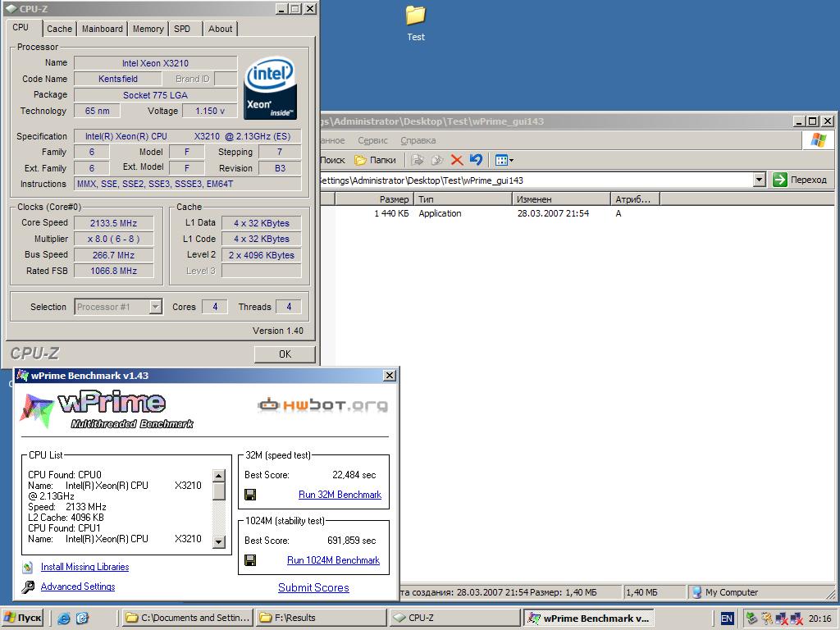Click the Move To icon in Explorer toolbar

click(x=418, y=160)
